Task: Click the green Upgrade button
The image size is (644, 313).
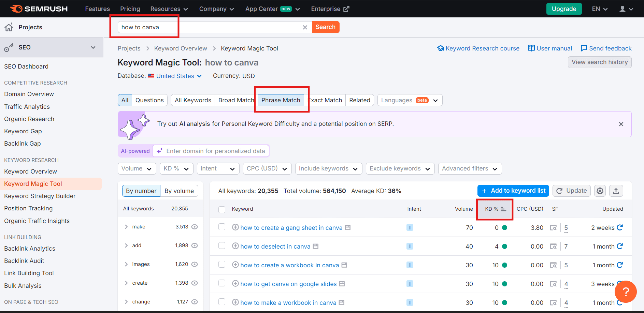Action: [x=564, y=9]
